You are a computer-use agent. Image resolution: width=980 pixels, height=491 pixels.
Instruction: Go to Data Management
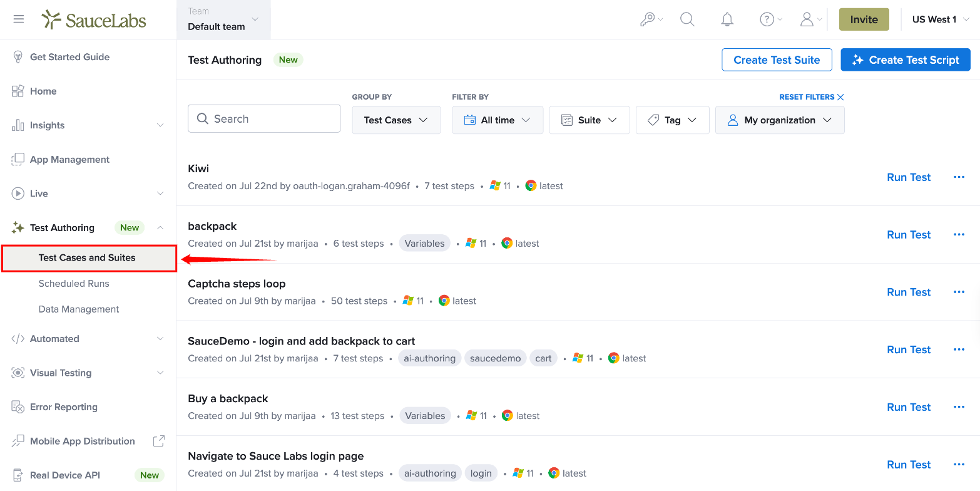[x=79, y=309]
